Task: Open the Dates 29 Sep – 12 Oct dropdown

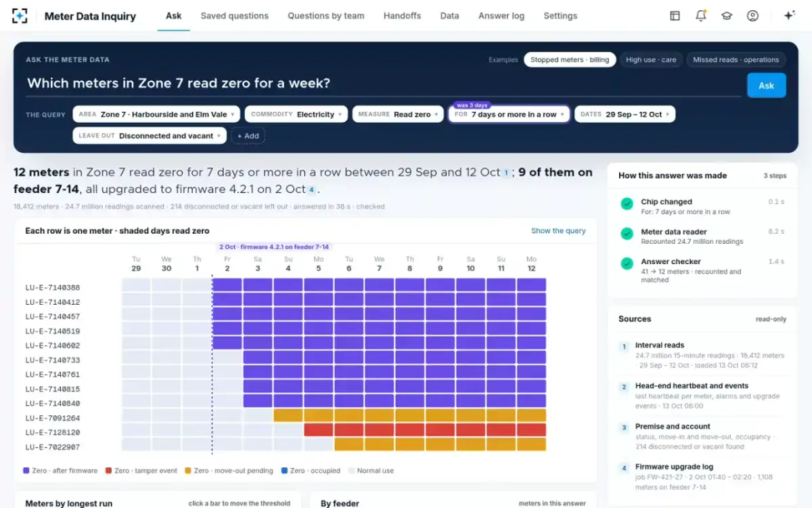Action: coord(625,114)
